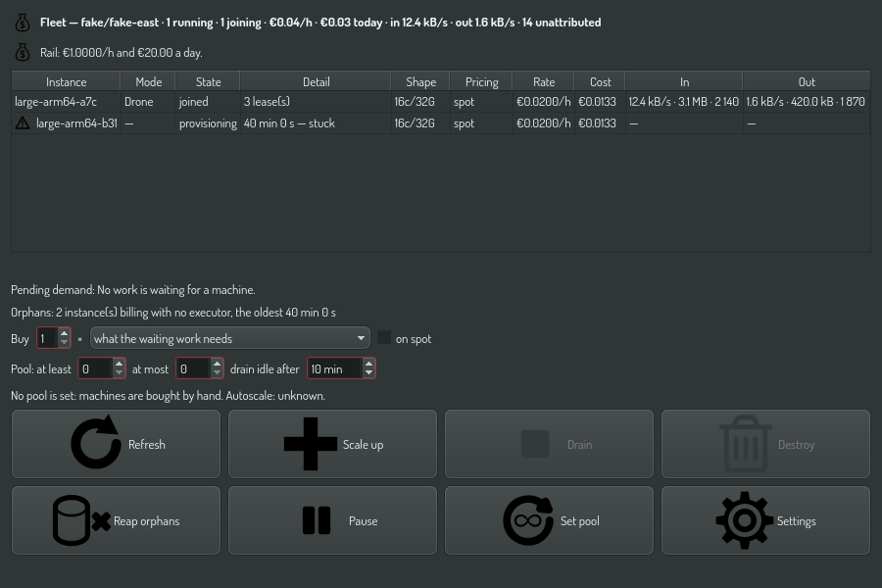Click into the Buy quantity field
The height and width of the screenshot is (588, 882).
[48, 338]
